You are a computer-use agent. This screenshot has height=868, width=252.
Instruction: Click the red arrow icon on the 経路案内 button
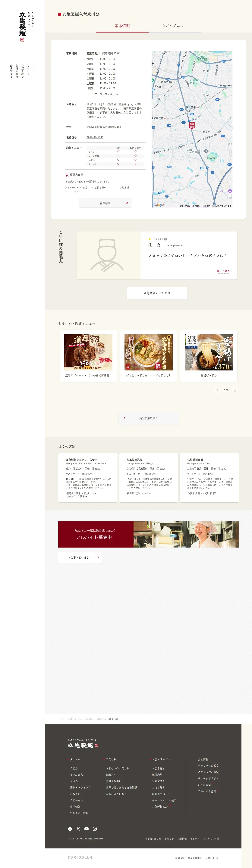click(127, 203)
